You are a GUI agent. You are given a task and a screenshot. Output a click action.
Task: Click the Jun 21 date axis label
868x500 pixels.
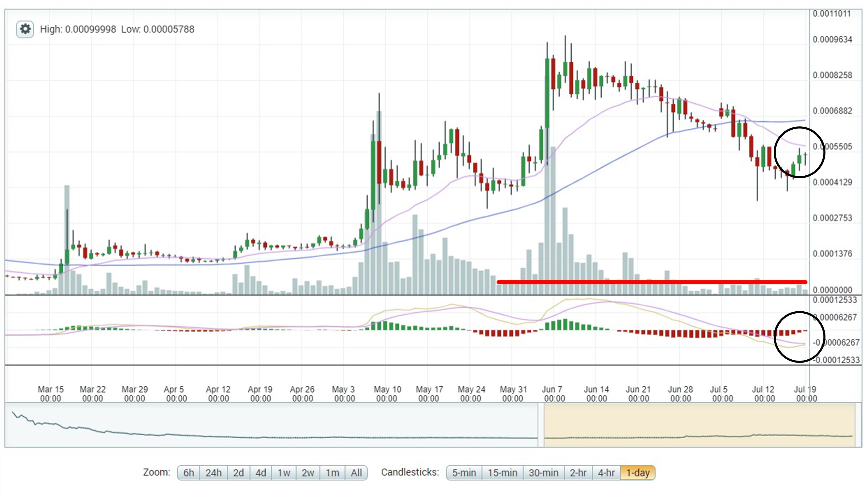tap(638, 394)
